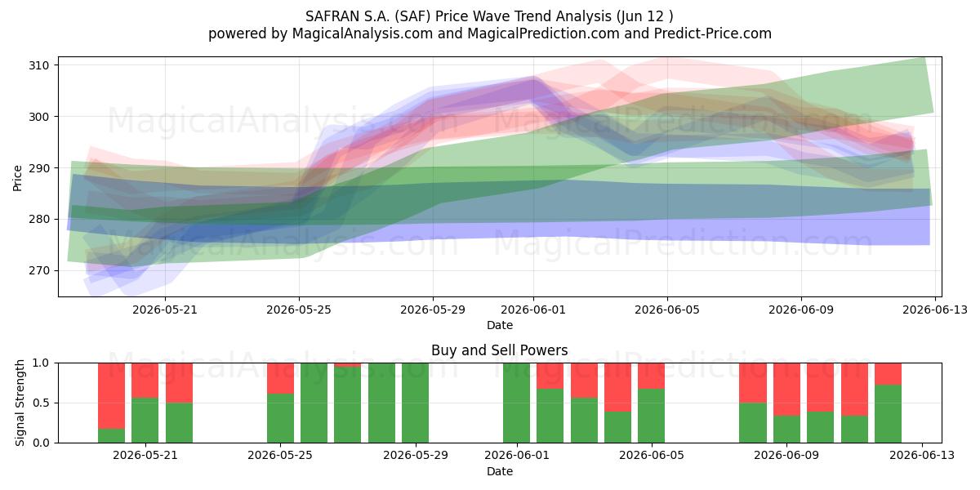
Task: Click the 300 tick on the Price axis
Action: point(39,117)
